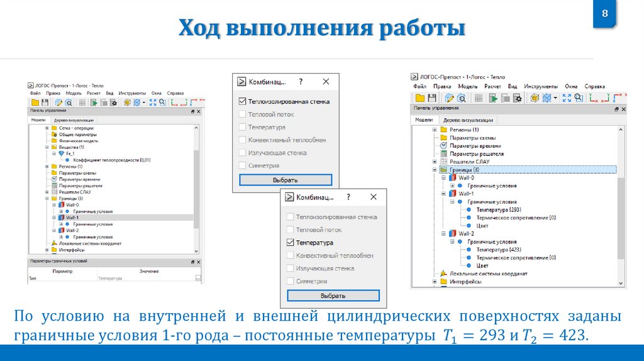Click Значение column header in left window

[149, 271]
